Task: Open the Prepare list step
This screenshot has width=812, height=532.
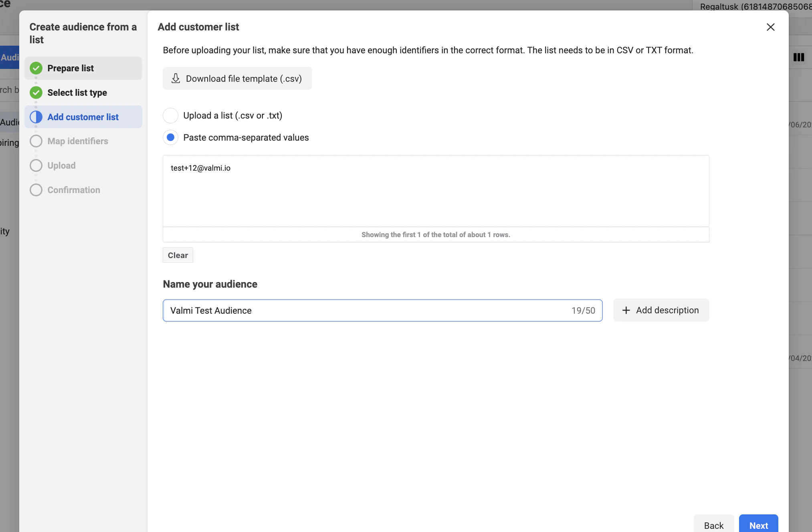Action: (71, 68)
